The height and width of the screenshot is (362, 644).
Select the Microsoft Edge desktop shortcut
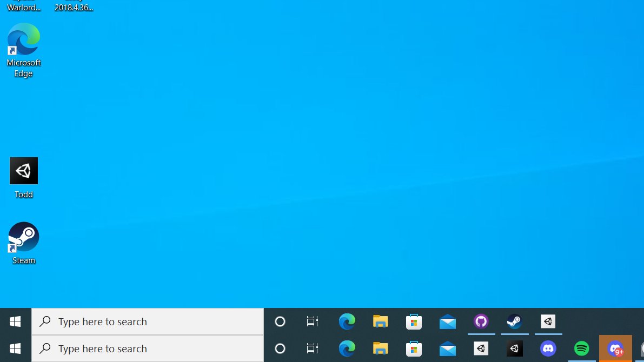pos(23,50)
